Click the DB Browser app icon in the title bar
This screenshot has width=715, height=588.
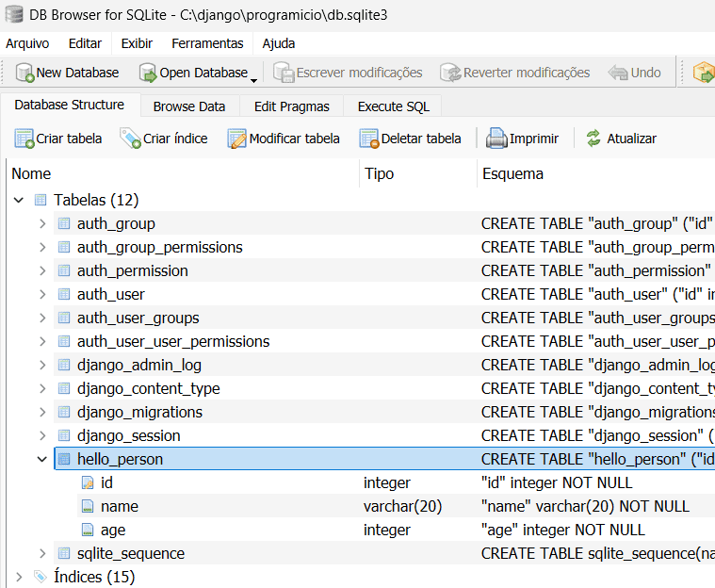pos(14,14)
